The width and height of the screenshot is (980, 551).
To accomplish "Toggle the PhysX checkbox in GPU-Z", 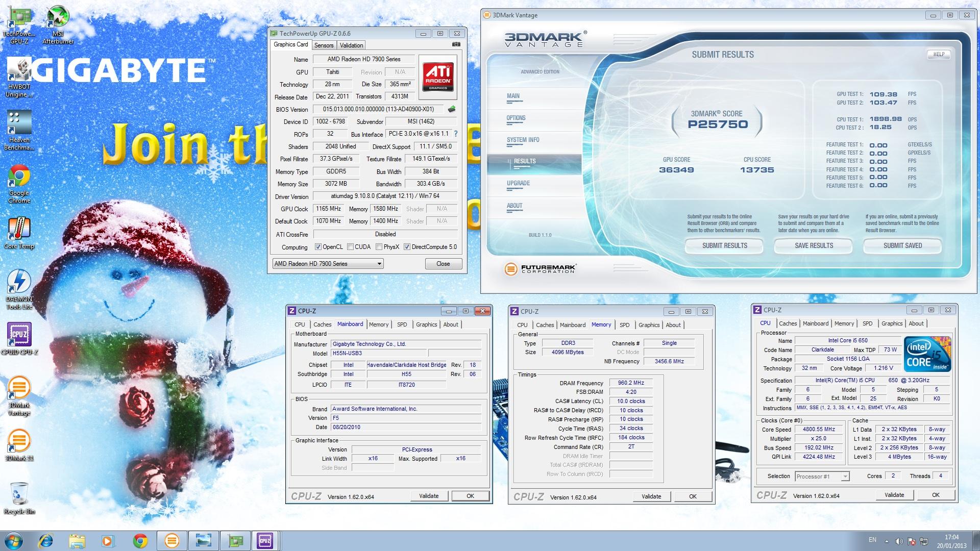I will [379, 247].
